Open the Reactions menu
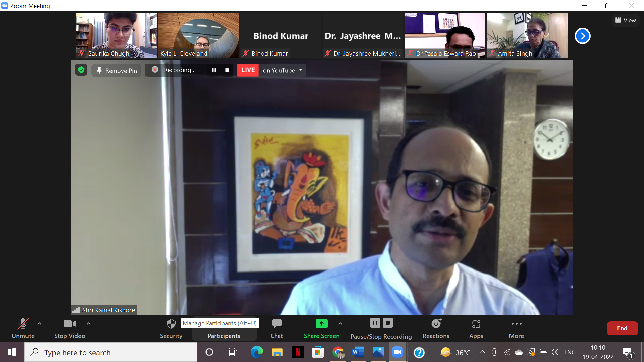The width and height of the screenshot is (644, 362). (x=436, y=328)
